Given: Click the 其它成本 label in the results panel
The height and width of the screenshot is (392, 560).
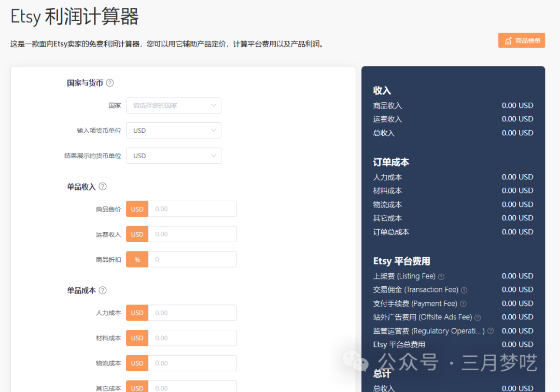Looking at the screenshot, I should [387, 218].
